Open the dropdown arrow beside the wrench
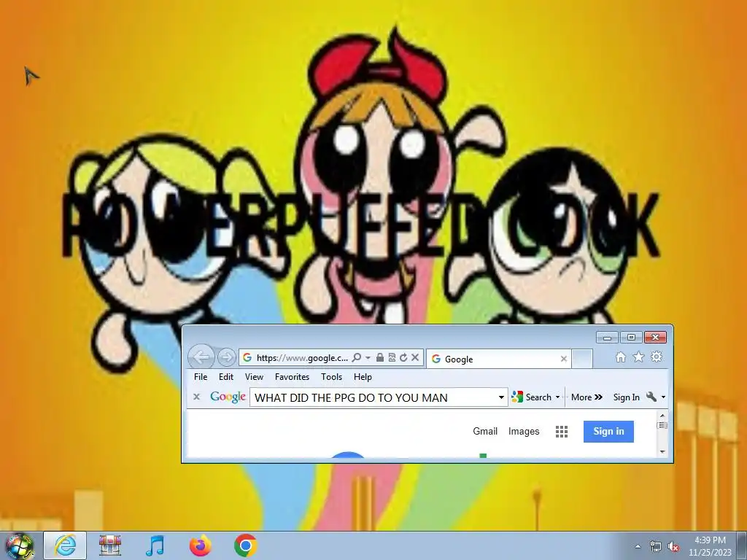Viewport: 747px width, 560px height. click(x=663, y=397)
